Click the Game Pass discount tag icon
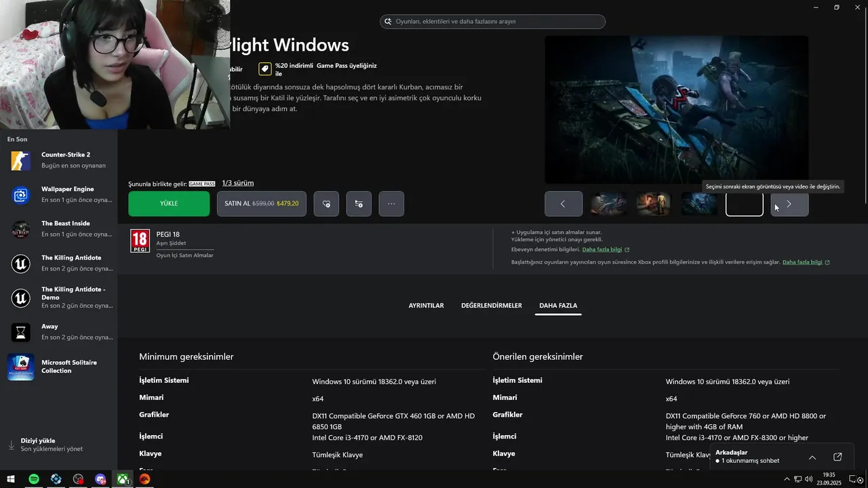 tap(264, 68)
